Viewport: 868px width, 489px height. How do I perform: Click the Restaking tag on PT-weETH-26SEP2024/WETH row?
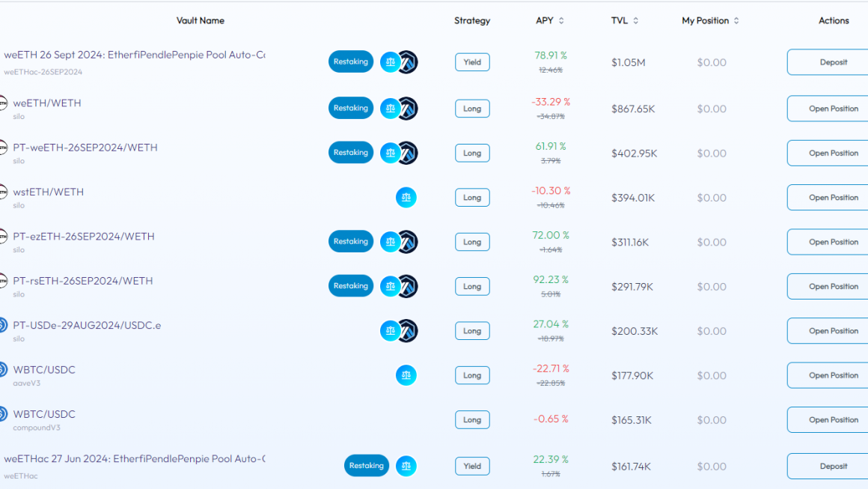tap(351, 152)
